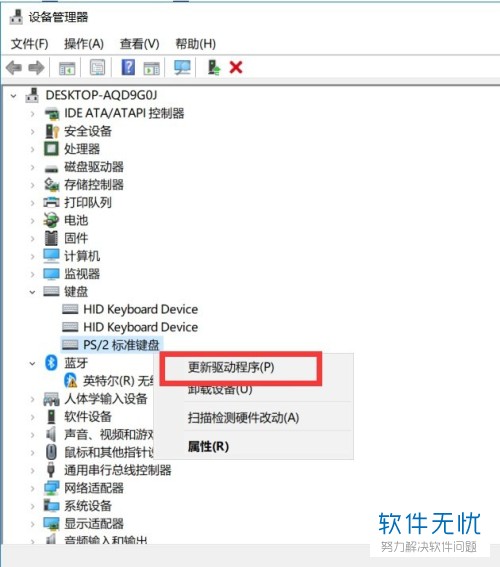Click the forward arrow toolbar icon
Image resolution: width=500 pixels, height=567 pixels.
coord(36,68)
